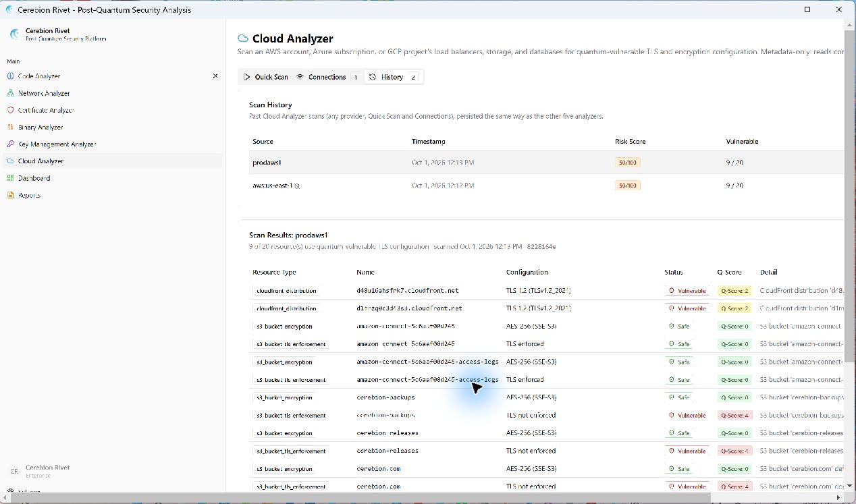Open Binary Analyzer in sidebar
The image size is (856, 504).
pos(41,127)
